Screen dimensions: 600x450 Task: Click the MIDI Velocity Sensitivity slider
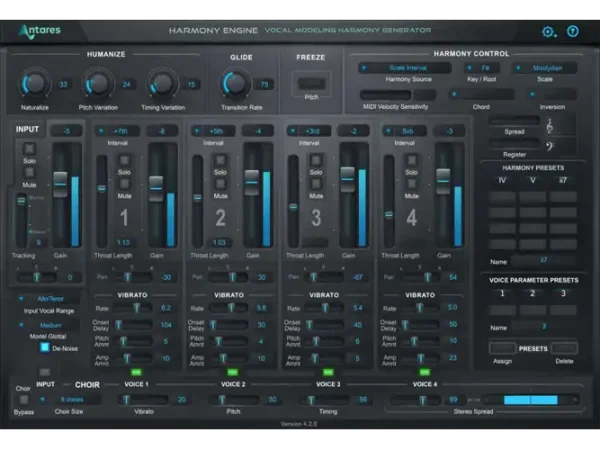point(385,95)
